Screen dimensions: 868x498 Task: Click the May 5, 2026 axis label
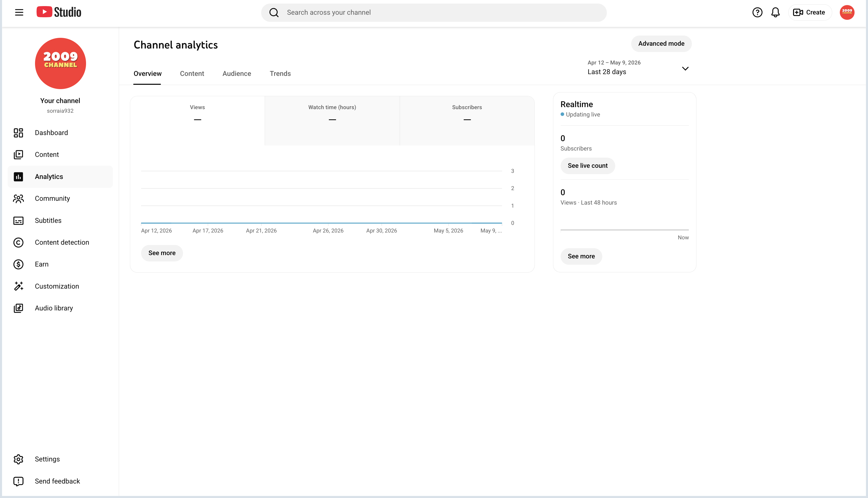[448, 230]
